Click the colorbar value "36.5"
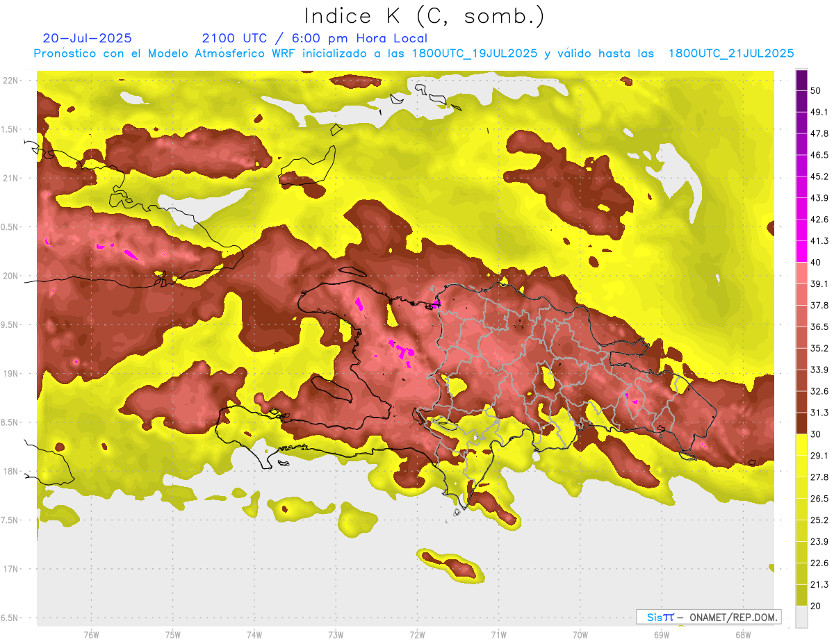 pos(819,327)
